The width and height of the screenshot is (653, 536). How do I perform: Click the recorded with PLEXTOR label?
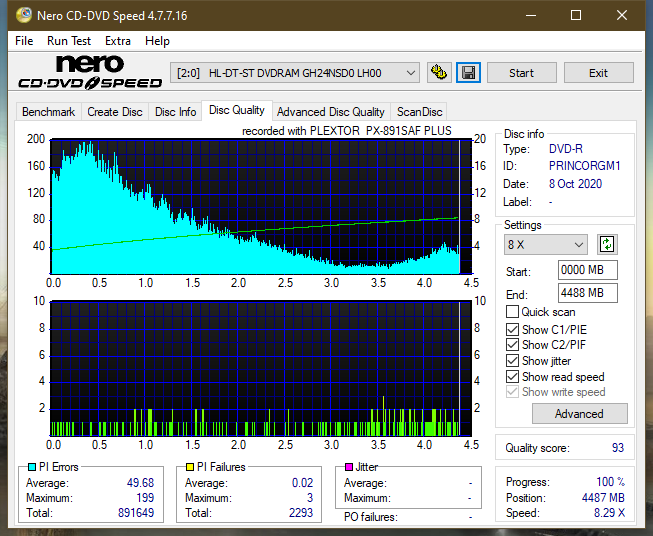click(346, 131)
